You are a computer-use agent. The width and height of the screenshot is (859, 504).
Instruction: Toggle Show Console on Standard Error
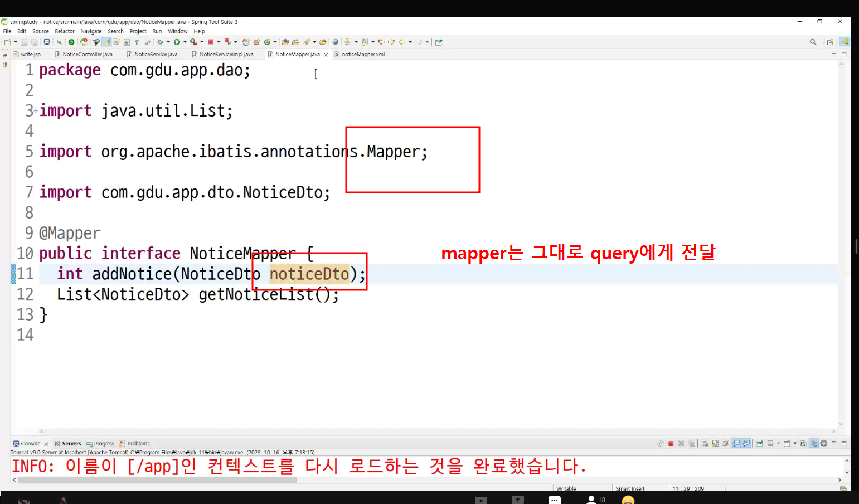[746, 444]
